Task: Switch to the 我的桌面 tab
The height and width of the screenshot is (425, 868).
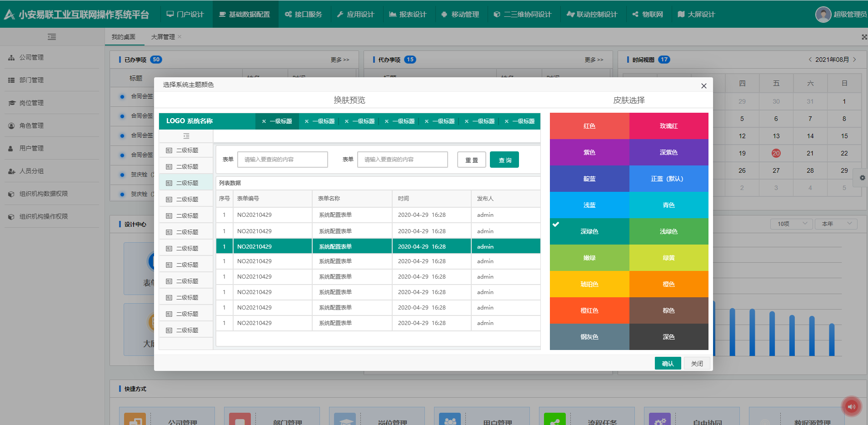Action: point(124,37)
